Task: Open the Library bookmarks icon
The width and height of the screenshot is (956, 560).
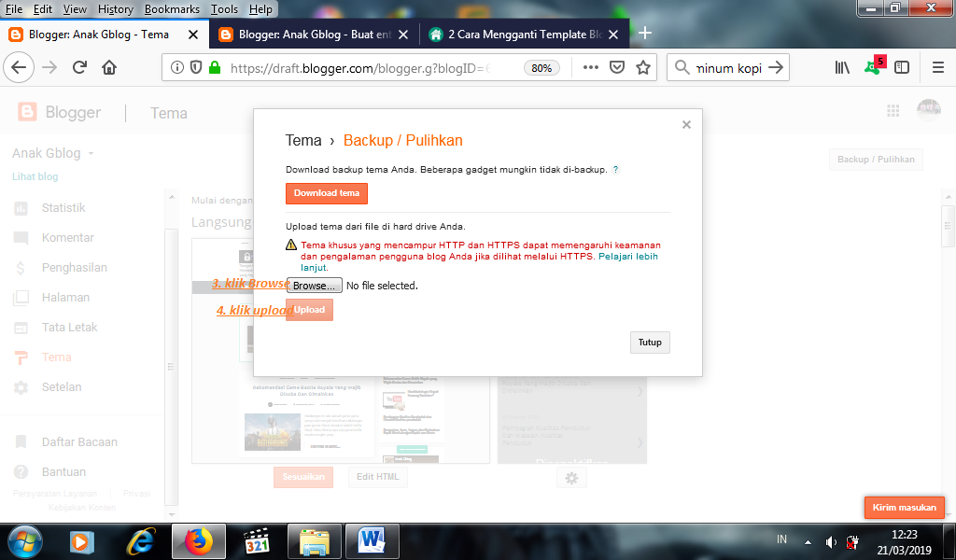Action: (x=842, y=67)
